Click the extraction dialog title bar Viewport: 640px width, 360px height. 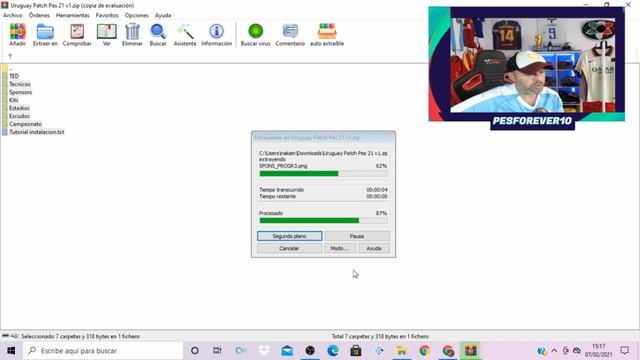click(323, 138)
